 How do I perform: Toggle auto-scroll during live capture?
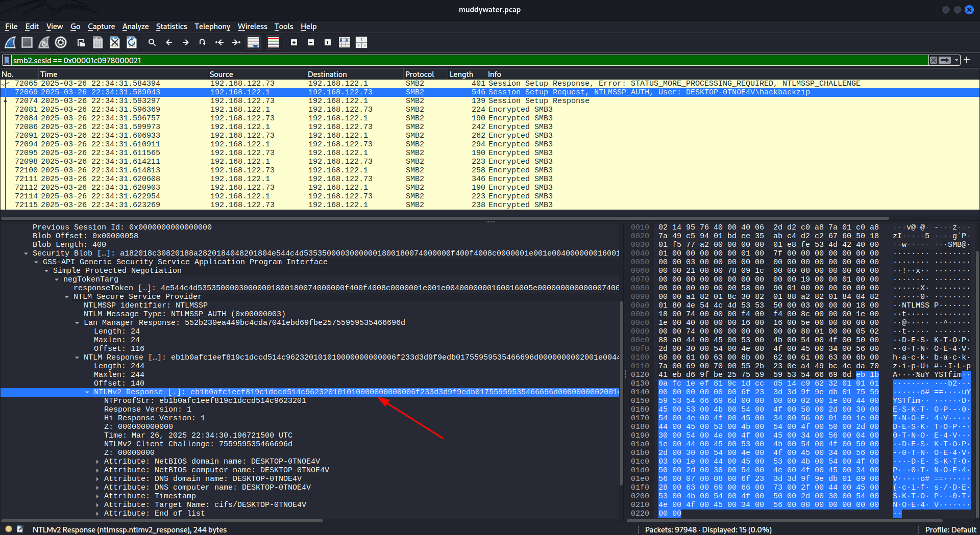[253, 42]
